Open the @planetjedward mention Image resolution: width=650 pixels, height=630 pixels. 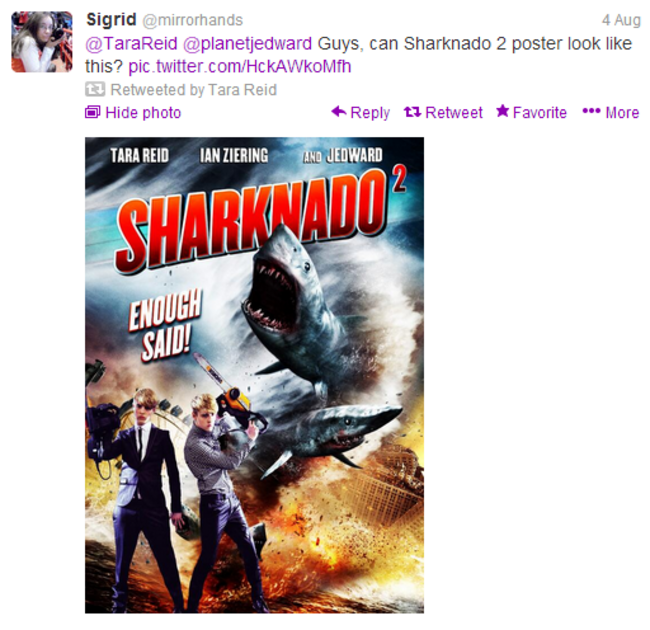(247, 44)
